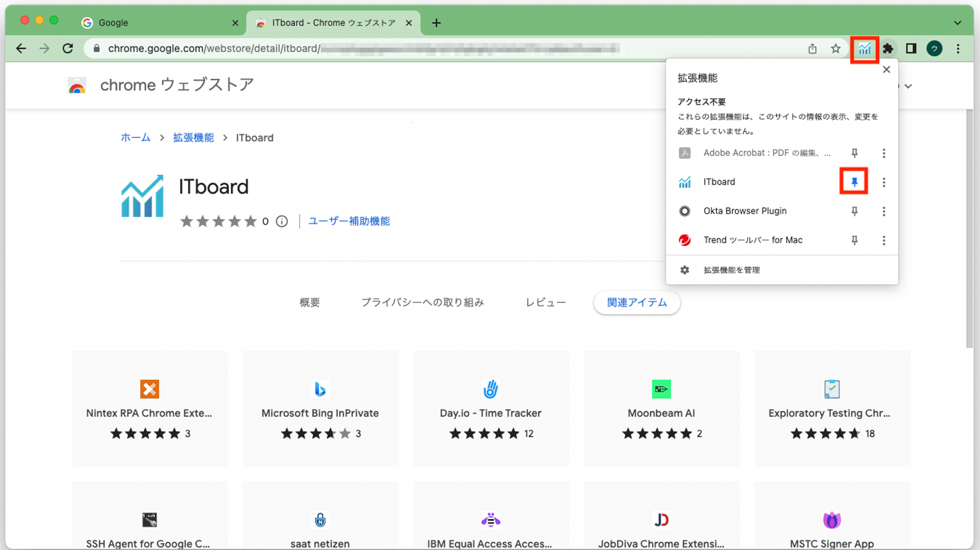This screenshot has height=550, width=980.
Task: Switch to the レビュー tab
Action: 545,303
